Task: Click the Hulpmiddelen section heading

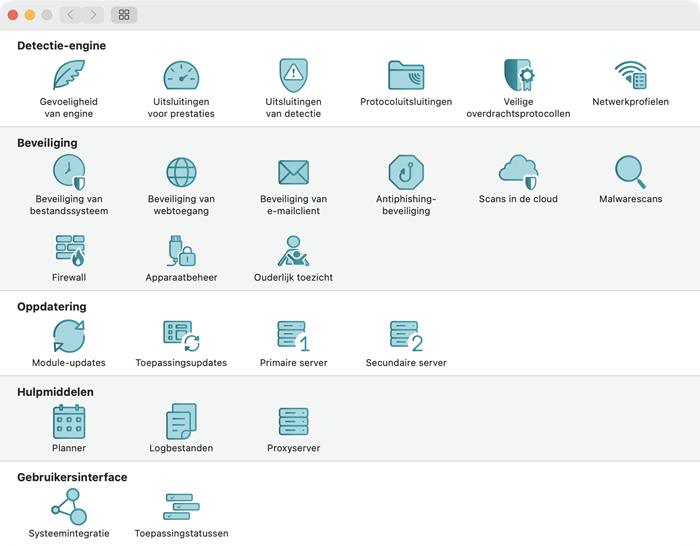Action: point(55,392)
